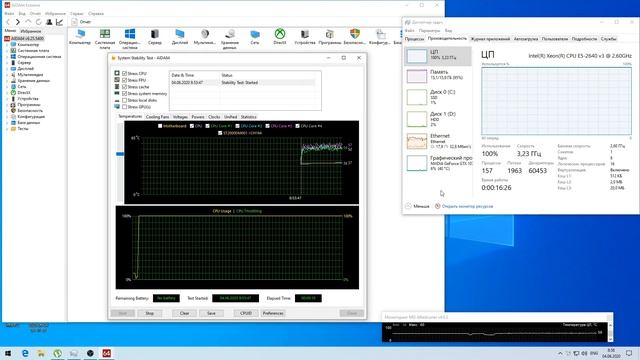The width and height of the screenshot is (640, 360).
Task: Open the Компьютер category icon in AIDA64
Action: click(x=80, y=34)
